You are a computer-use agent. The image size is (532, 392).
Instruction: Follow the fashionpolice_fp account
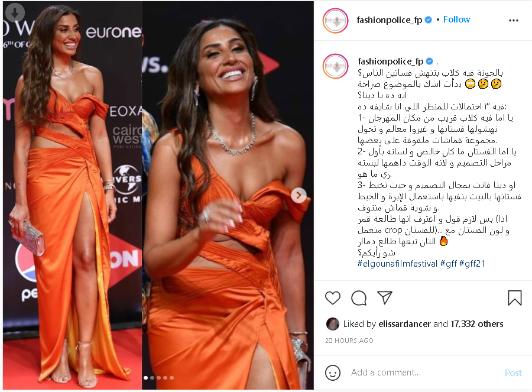point(456,20)
